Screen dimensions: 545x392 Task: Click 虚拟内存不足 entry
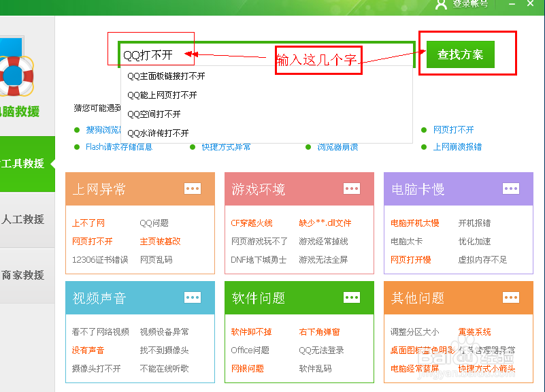coord(482,260)
